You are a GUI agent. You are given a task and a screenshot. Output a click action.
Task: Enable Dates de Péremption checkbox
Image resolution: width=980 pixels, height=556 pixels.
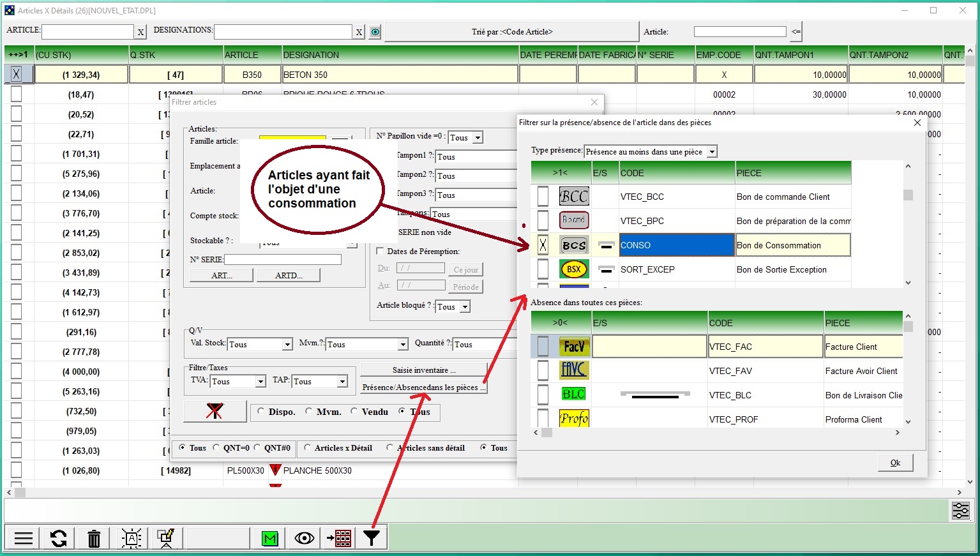pyautogui.click(x=381, y=252)
